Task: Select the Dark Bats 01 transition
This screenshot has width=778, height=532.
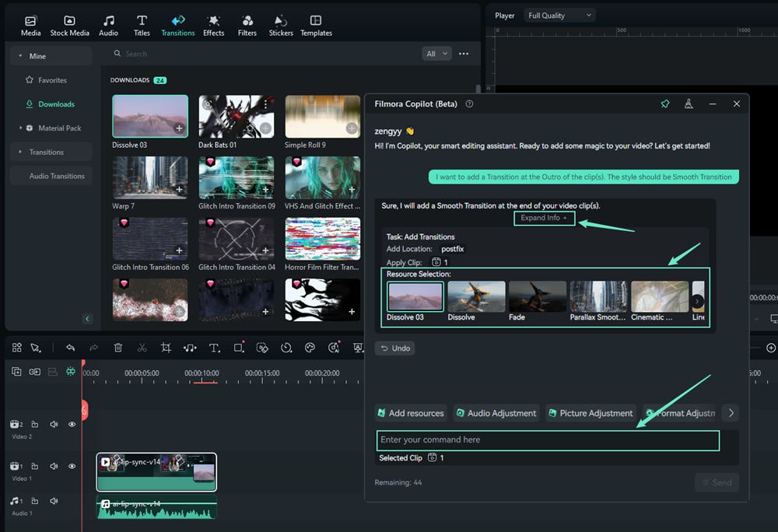Action: pyautogui.click(x=237, y=117)
